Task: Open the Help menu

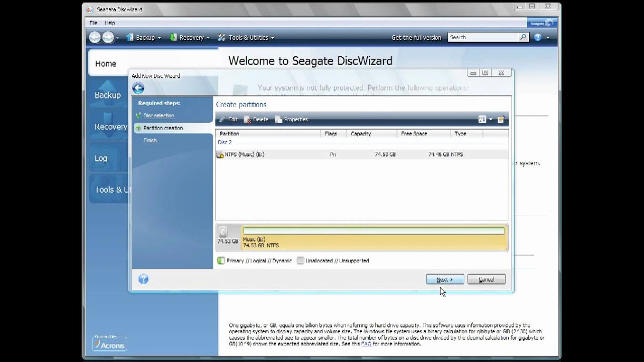Action: pyautogui.click(x=110, y=23)
